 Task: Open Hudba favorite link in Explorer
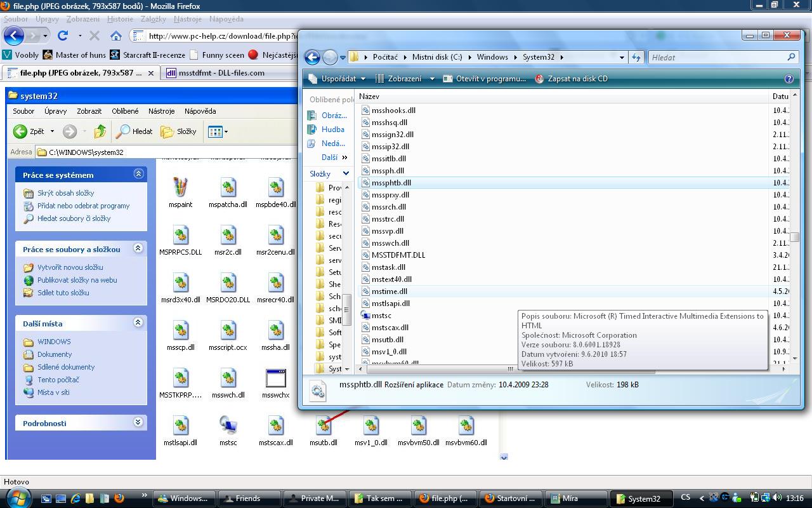326,130
